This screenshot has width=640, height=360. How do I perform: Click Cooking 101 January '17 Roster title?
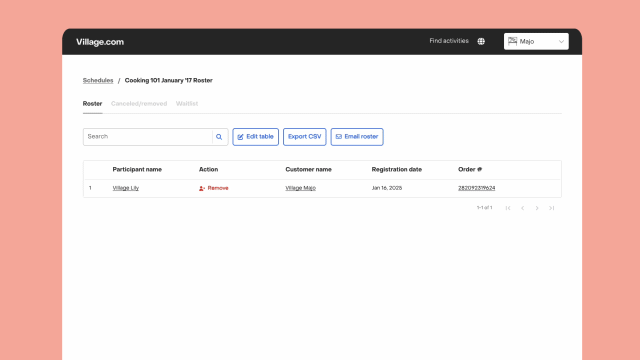[x=169, y=80]
